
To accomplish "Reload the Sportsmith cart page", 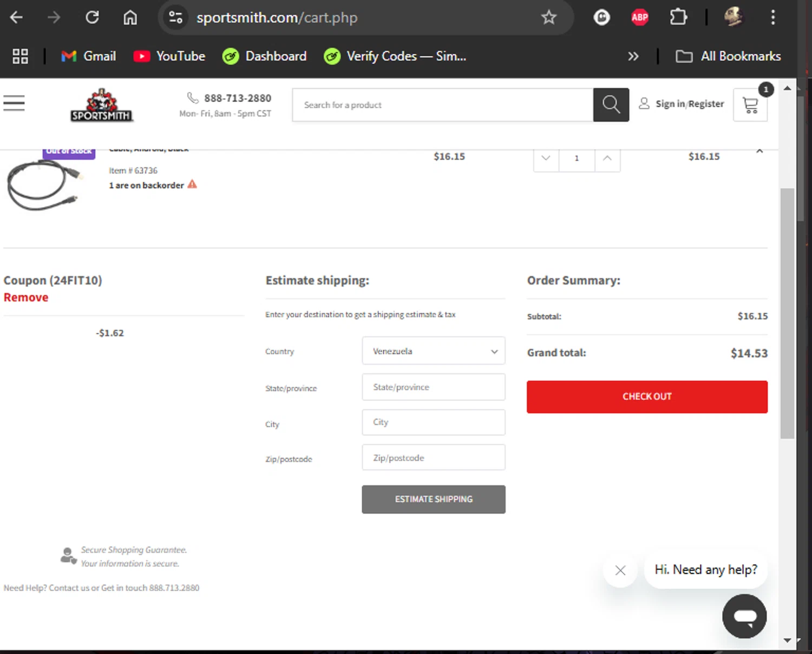I will [92, 17].
